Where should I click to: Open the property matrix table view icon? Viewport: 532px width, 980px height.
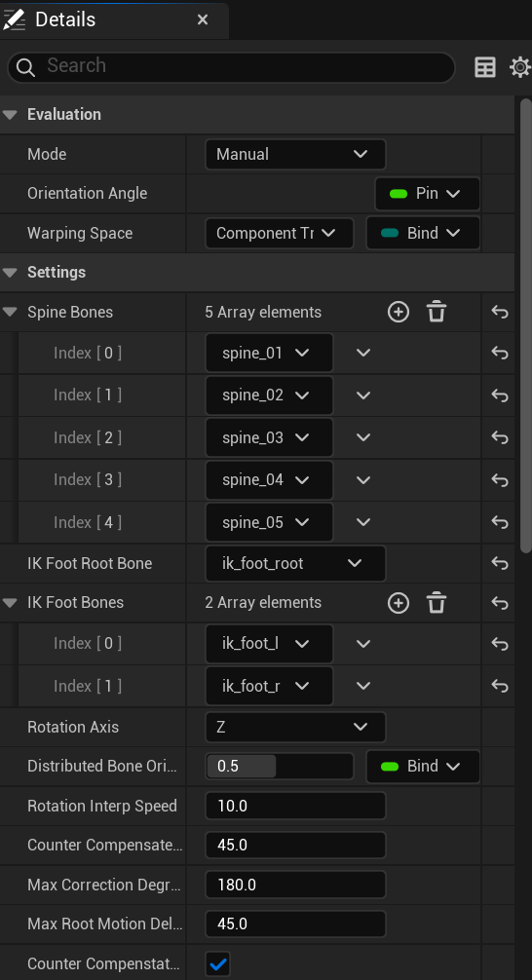click(x=485, y=67)
